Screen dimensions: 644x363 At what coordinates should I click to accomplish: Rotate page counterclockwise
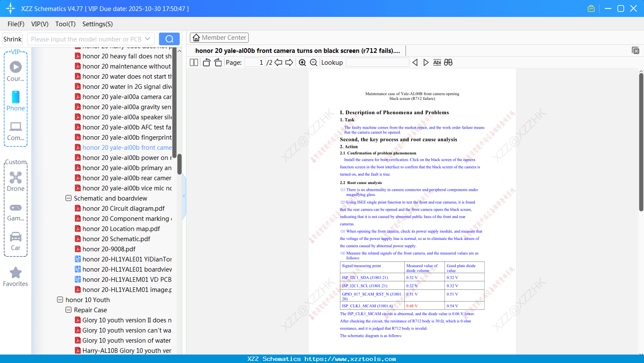pos(206,63)
